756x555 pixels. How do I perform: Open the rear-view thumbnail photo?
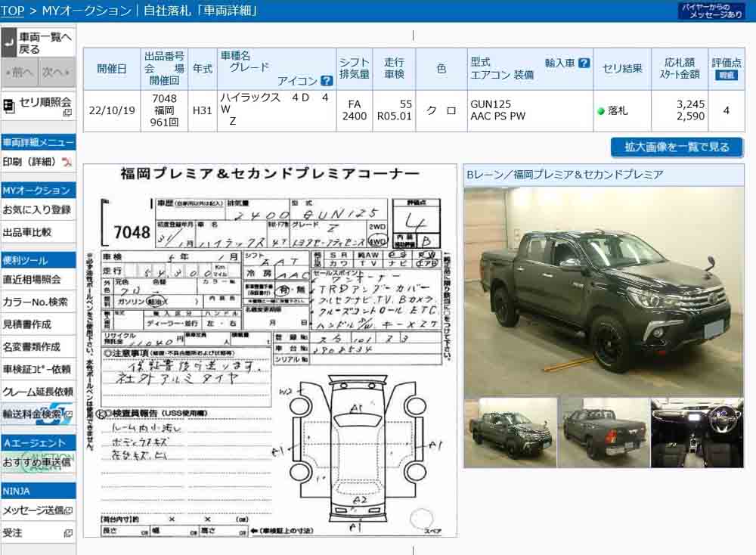604,433
